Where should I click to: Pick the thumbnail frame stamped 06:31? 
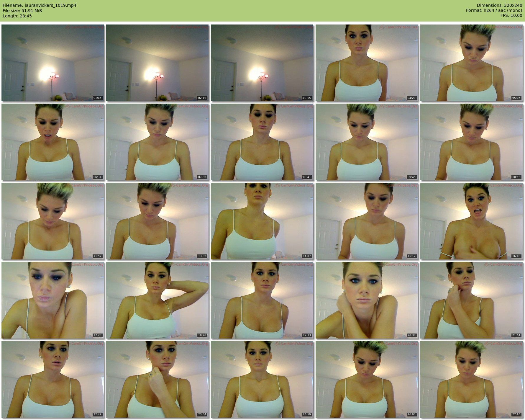tap(53, 142)
